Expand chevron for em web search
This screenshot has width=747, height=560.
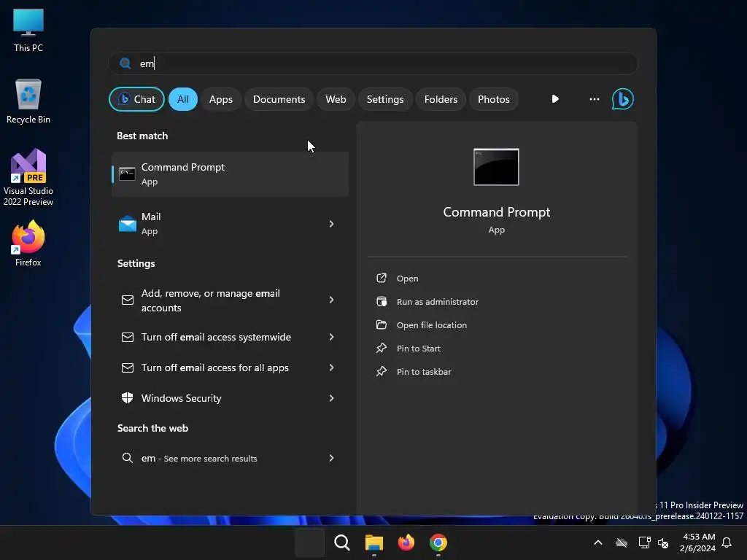[331, 458]
